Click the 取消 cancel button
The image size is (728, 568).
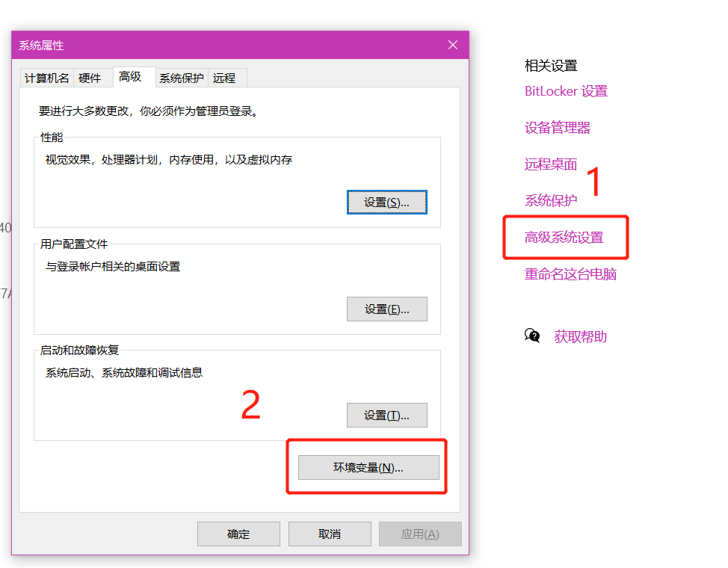(330, 534)
